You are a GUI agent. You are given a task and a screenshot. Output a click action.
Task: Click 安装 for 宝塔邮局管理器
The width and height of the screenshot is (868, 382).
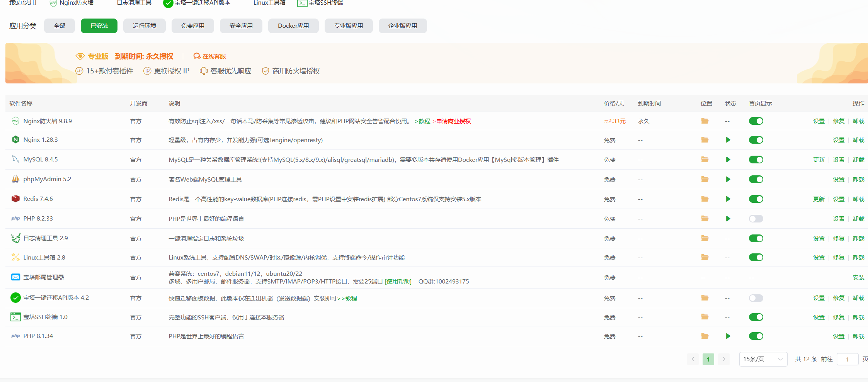tap(858, 277)
